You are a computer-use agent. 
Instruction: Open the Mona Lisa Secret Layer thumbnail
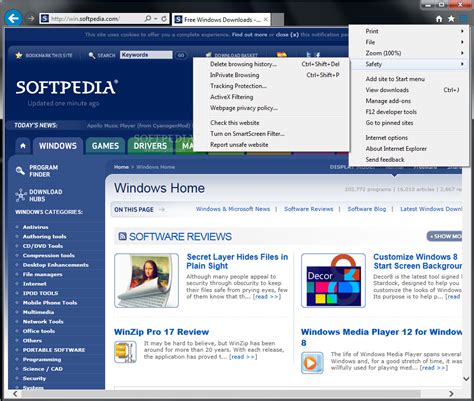[146, 280]
